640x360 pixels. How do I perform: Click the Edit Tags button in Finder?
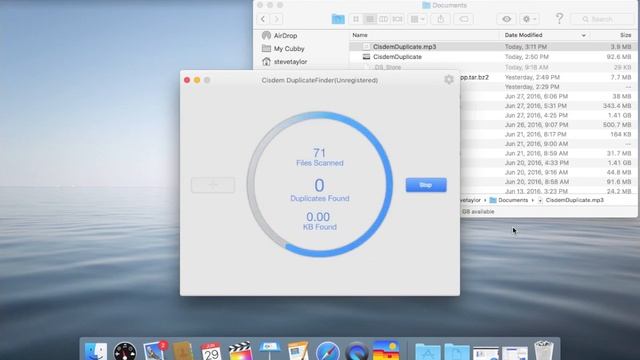coord(464,19)
